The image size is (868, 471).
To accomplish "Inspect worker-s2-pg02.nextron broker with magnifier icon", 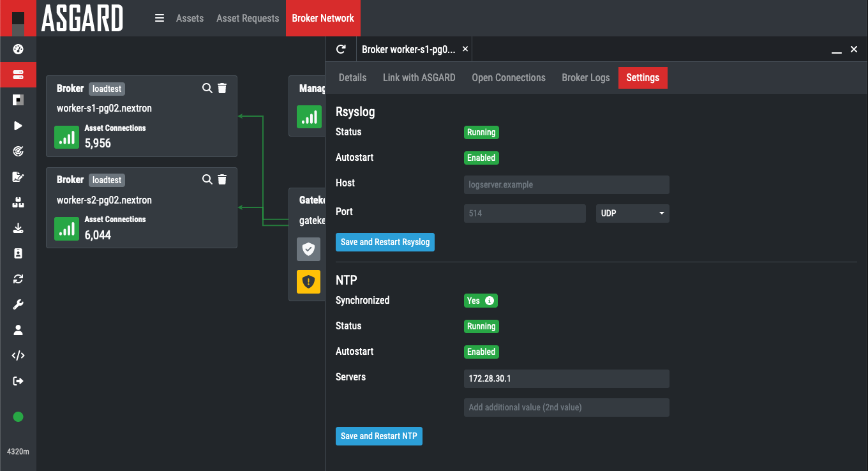I will pos(207,180).
